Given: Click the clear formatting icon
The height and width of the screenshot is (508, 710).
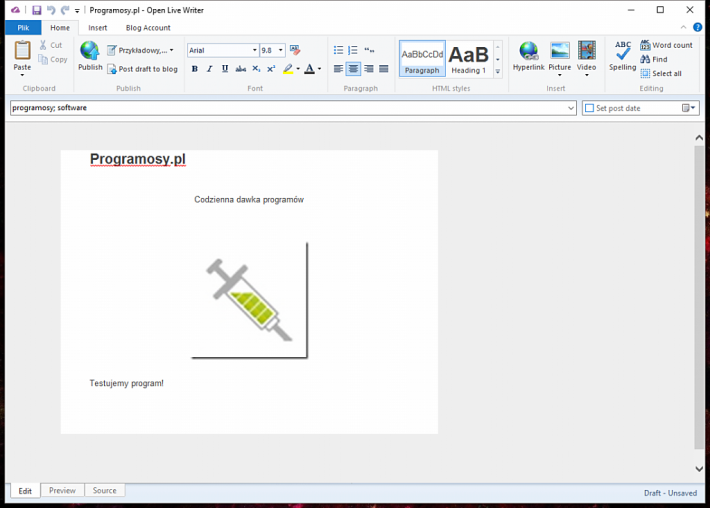Looking at the screenshot, I should [x=295, y=50].
